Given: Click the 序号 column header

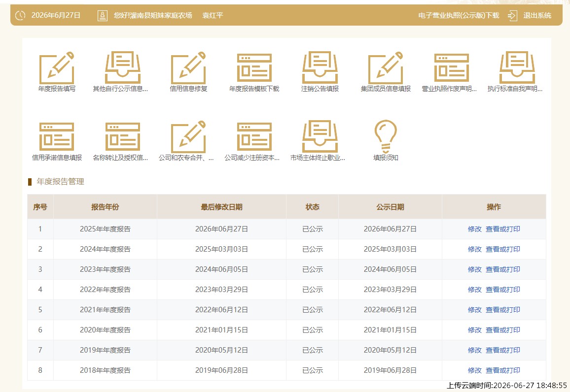Looking at the screenshot, I should pyautogui.click(x=40, y=207).
